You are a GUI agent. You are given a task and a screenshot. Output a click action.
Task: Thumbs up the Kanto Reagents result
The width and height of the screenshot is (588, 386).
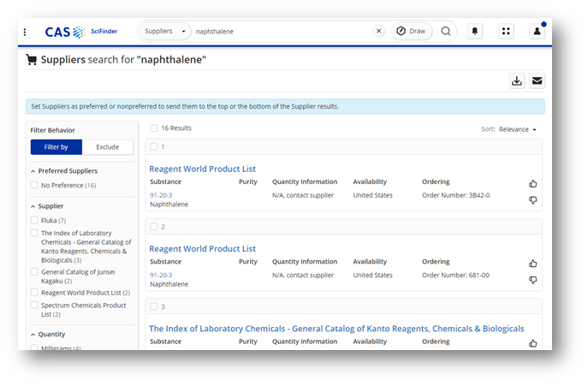pyautogui.click(x=533, y=343)
